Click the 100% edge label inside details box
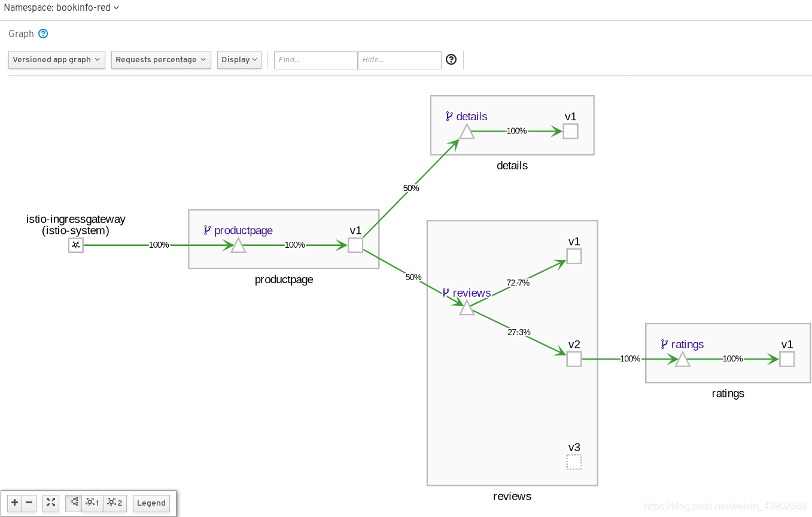The image size is (812, 517). (x=516, y=131)
